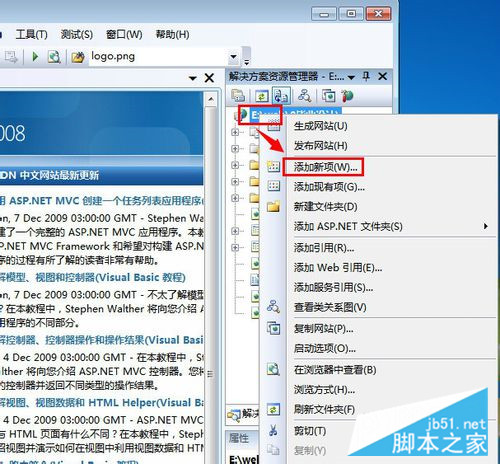Click the Copy Web Site toolbar icon
The height and width of the screenshot is (464, 500).
[329, 96]
